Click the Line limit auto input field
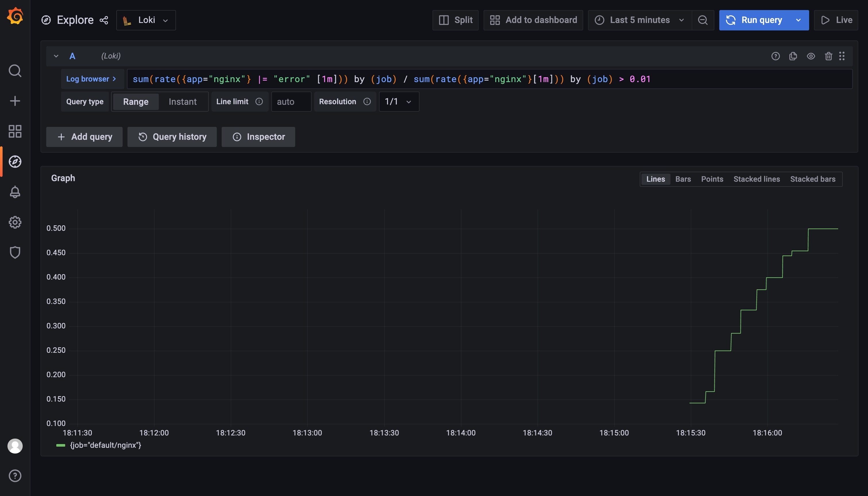 [x=291, y=102]
